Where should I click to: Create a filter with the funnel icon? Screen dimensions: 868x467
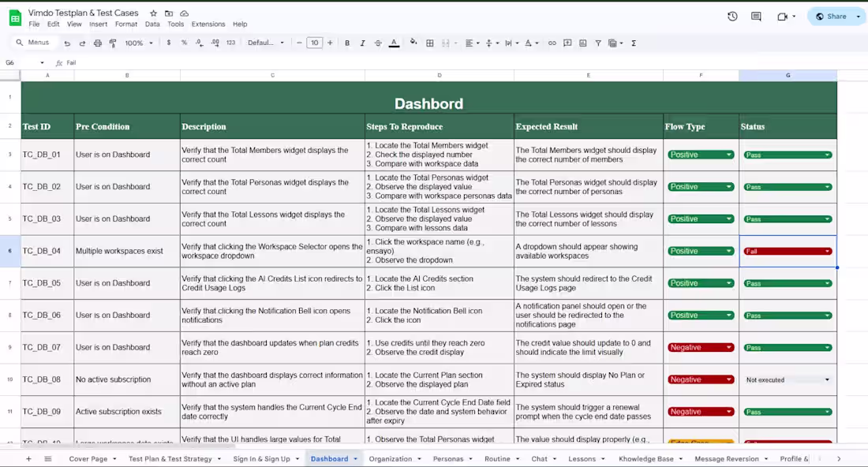(598, 43)
